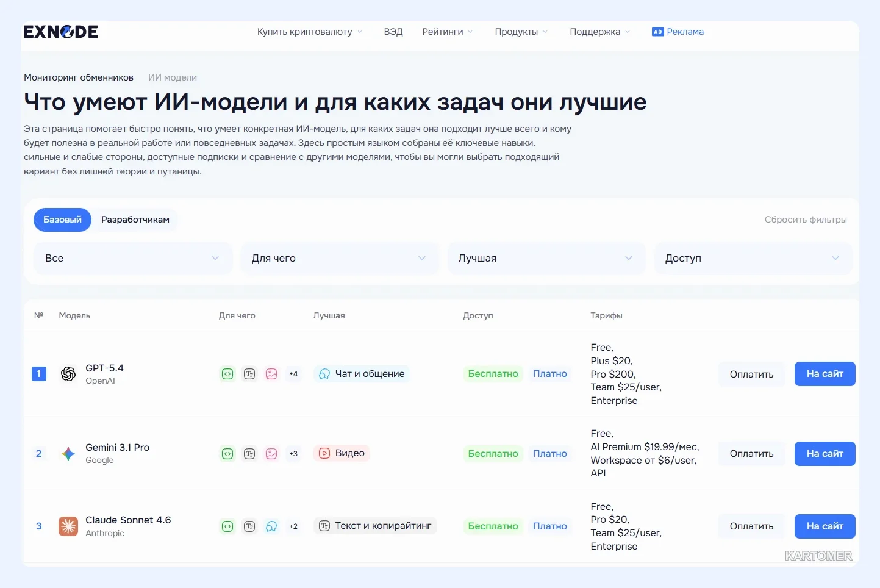
Task: Open the Для чего filter dropdown
Action: 340,258
